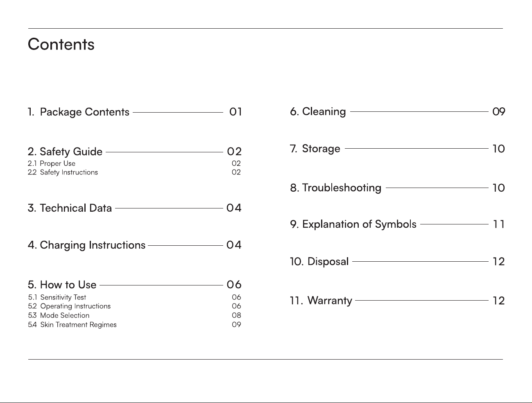Select the 2.1 Proper Use subsection

[52, 163]
